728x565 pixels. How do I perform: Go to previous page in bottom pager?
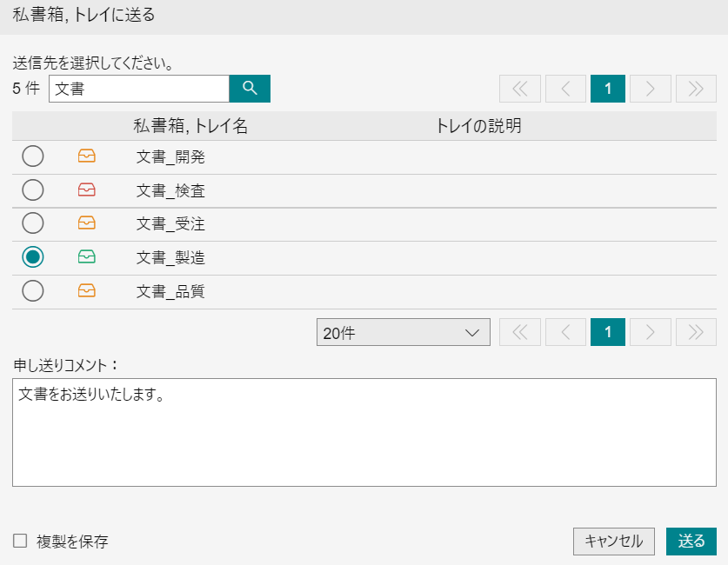565,332
